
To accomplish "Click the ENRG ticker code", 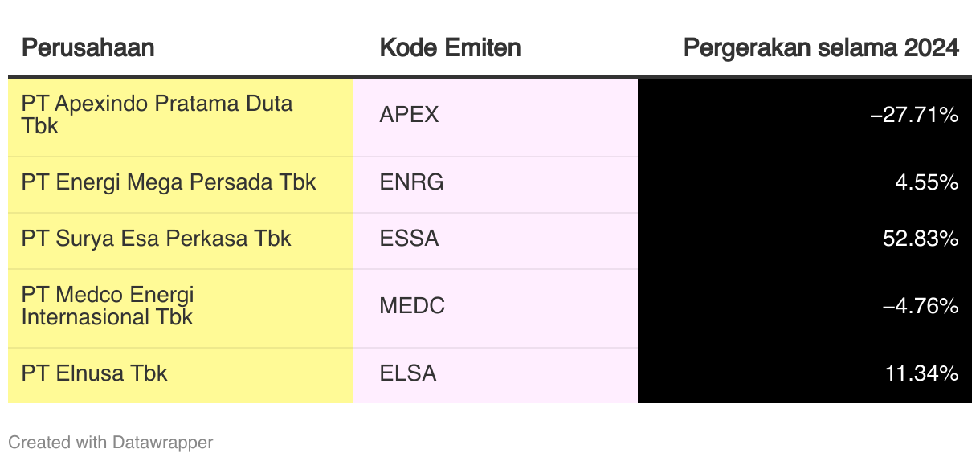I will pyautogui.click(x=411, y=183).
